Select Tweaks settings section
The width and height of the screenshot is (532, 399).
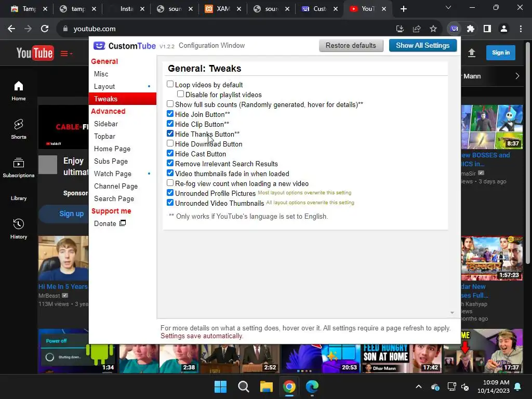pos(123,99)
